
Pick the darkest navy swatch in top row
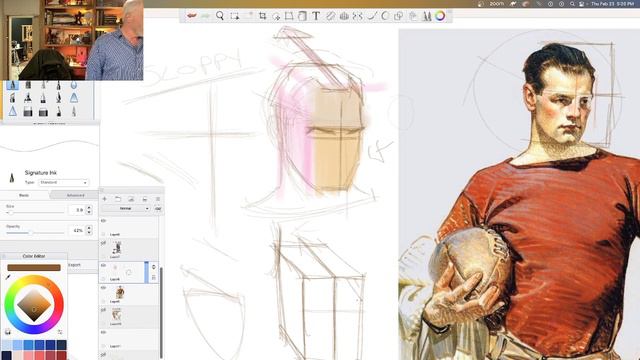[x=62, y=345]
